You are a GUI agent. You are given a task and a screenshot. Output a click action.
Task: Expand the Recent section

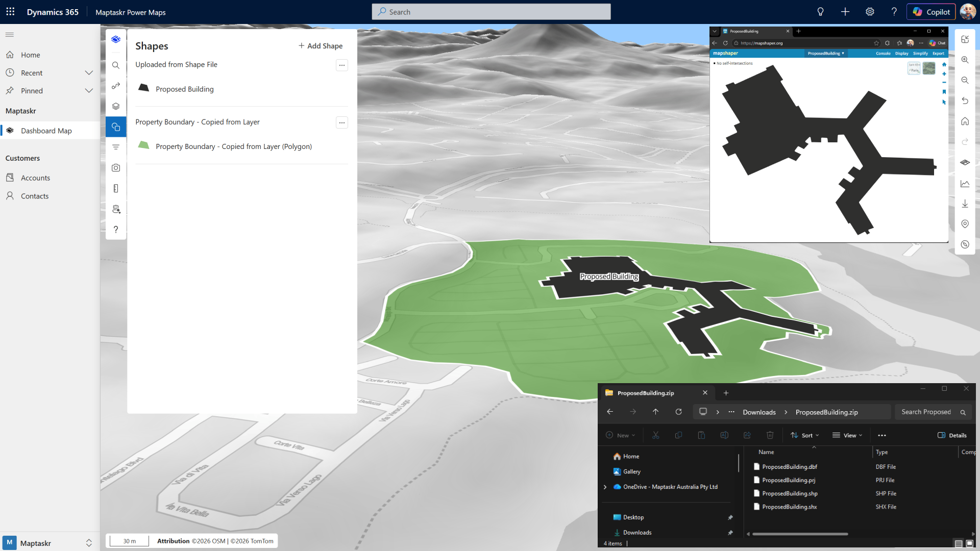click(x=89, y=73)
